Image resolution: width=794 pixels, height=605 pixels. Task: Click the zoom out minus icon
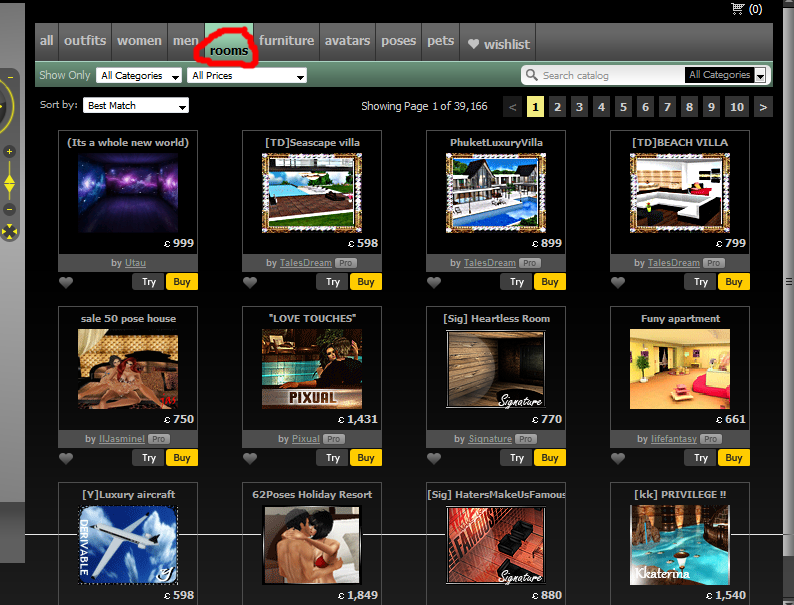[10, 209]
